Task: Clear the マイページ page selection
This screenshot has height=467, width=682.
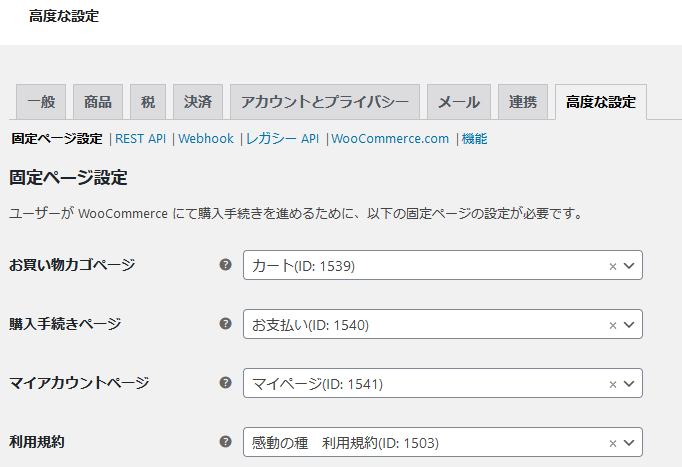Action: pyautogui.click(x=612, y=384)
